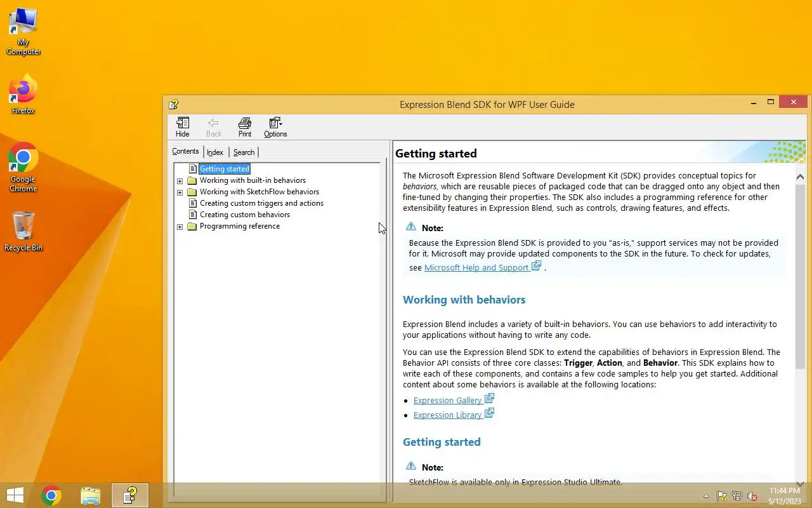The image size is (812, 508).
Task: Open Creating custom behaviors topic
Action: click(x=245, y=215)
